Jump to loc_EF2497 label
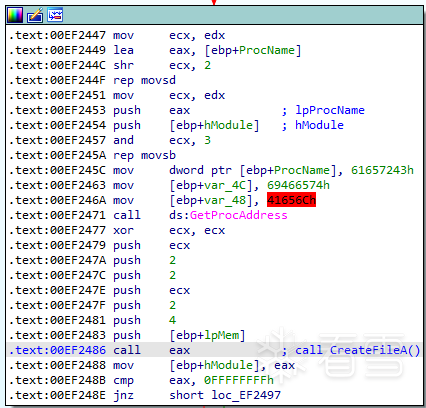426x408 pixels. pyautogui.click(x=246, y=395)
